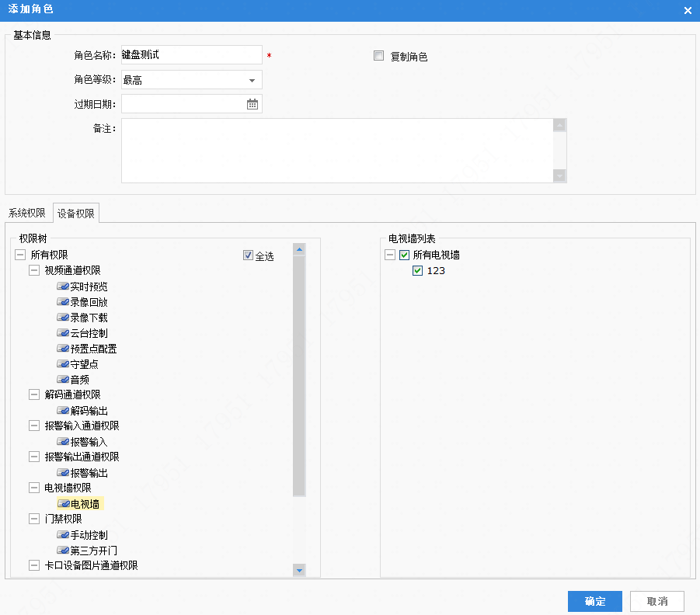Select the 录像回放 tree item text
This screenshot has height=615, width=700.
pyautogui.click(x=89, y=302)
